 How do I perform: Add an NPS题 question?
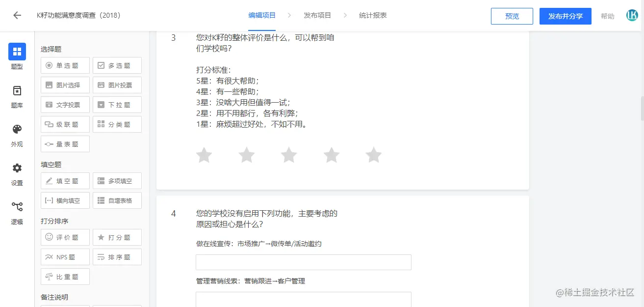[65, 257]
